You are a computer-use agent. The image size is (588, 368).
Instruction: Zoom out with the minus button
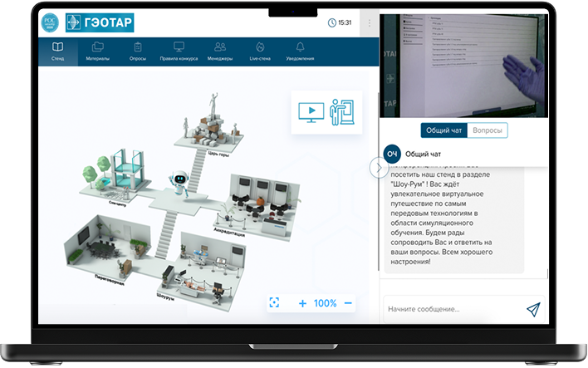click(348, 303)
